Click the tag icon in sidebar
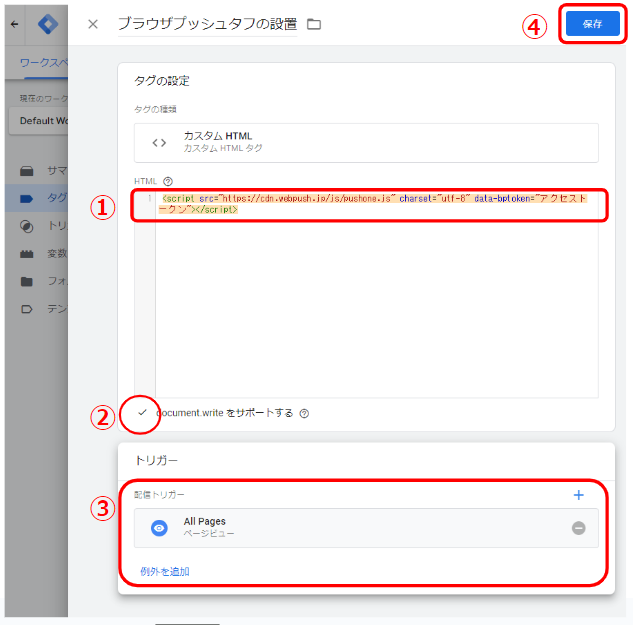This screenshot has height=625, width=633. [26, 199]
